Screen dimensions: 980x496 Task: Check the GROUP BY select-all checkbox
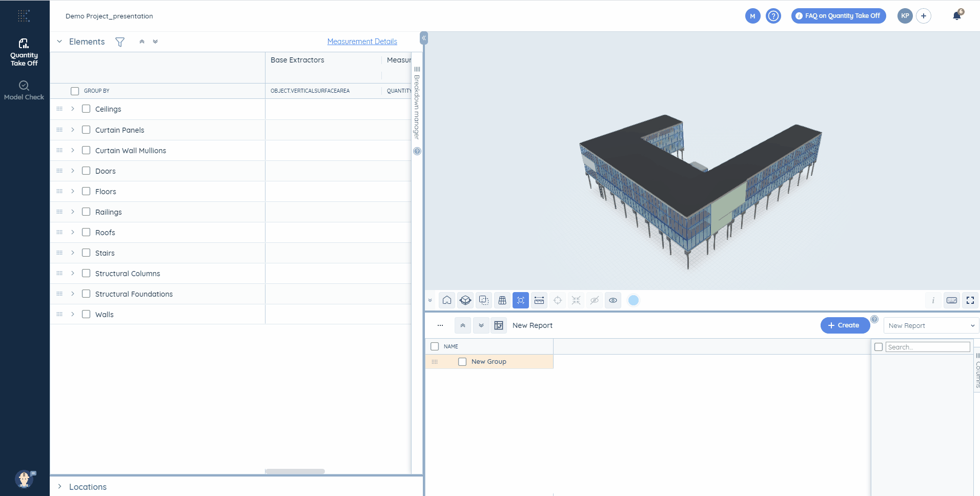pos(75,91)
